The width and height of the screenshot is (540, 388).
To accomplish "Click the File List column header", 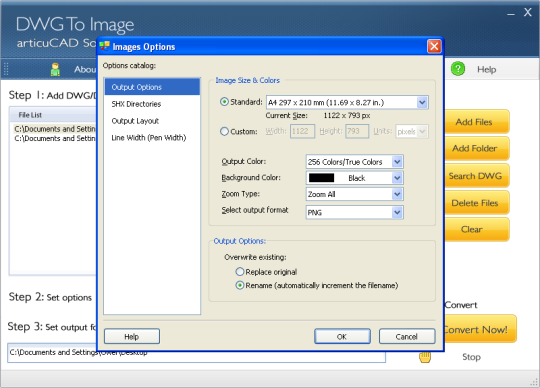I will [x=53, y=115].
